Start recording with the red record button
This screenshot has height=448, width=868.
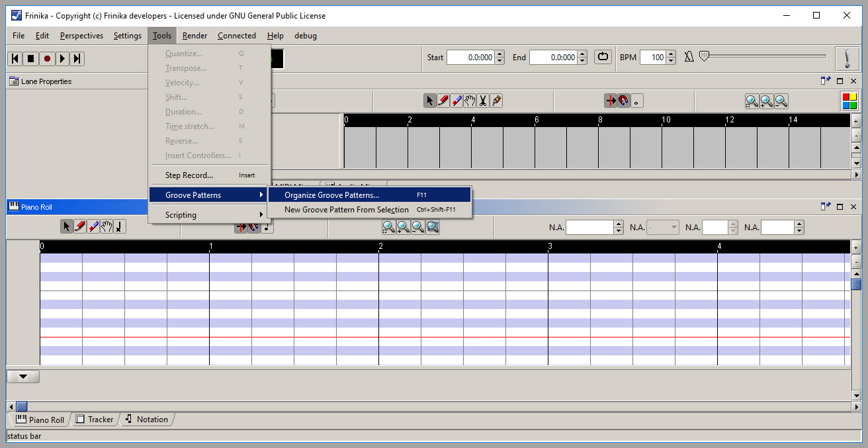[x=46, y=58]
